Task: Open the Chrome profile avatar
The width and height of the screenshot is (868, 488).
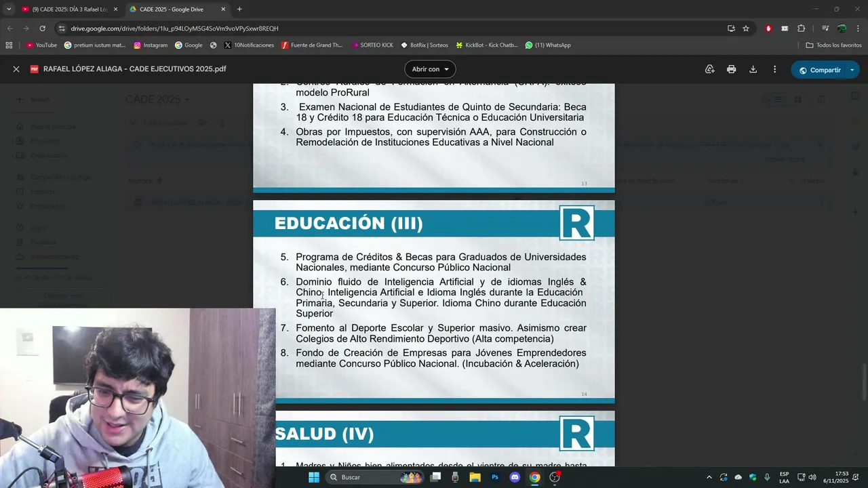Action: pyautogui.click(x=842, y=28)
